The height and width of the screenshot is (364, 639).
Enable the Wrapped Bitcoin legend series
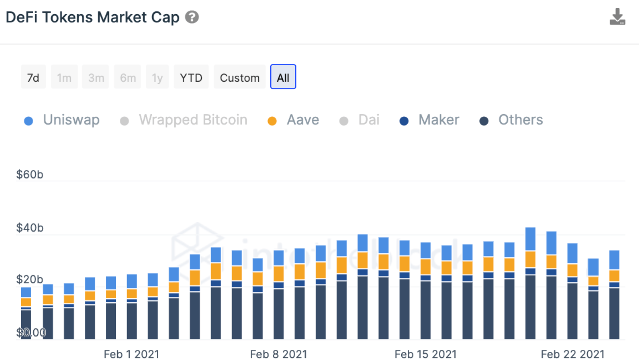coord(184,120)
